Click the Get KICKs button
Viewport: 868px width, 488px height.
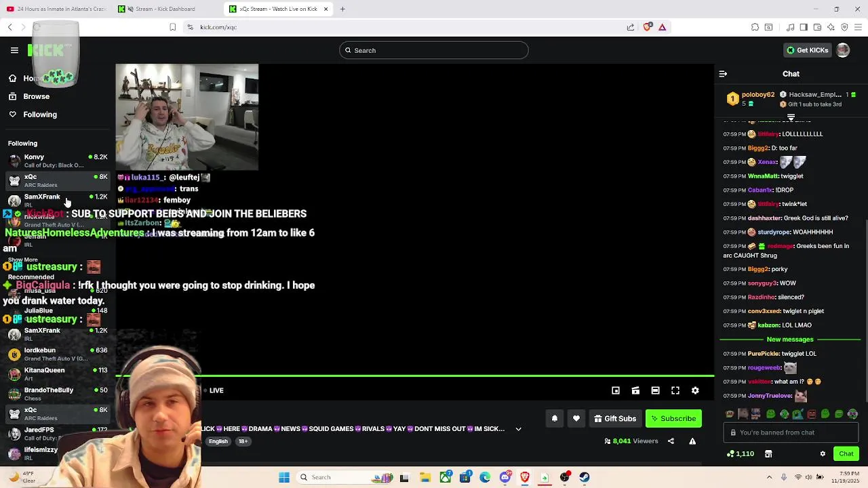pos(807,50)
